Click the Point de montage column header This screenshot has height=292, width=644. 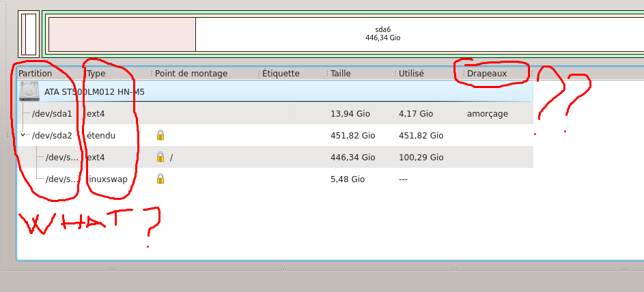191,74
